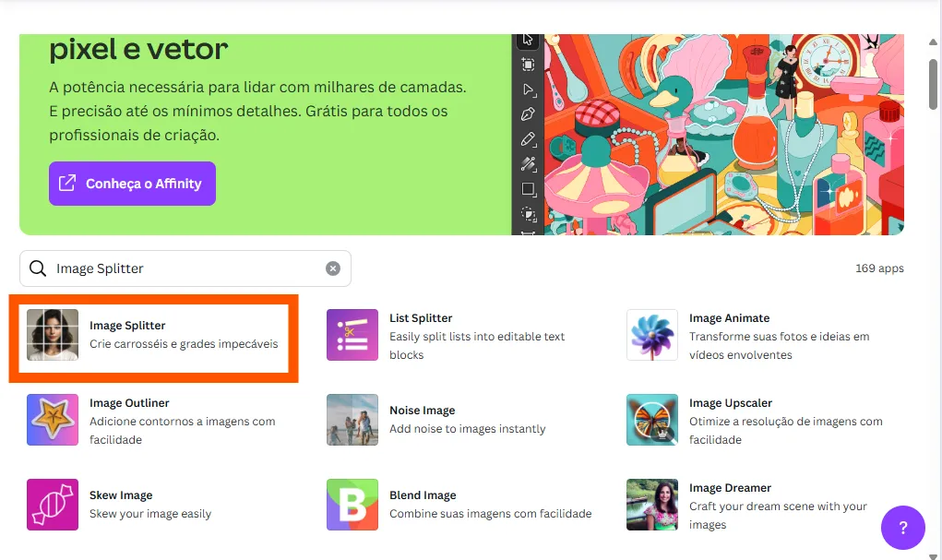Clear the search field text
The image size is (942, 560).
(333, 268)
